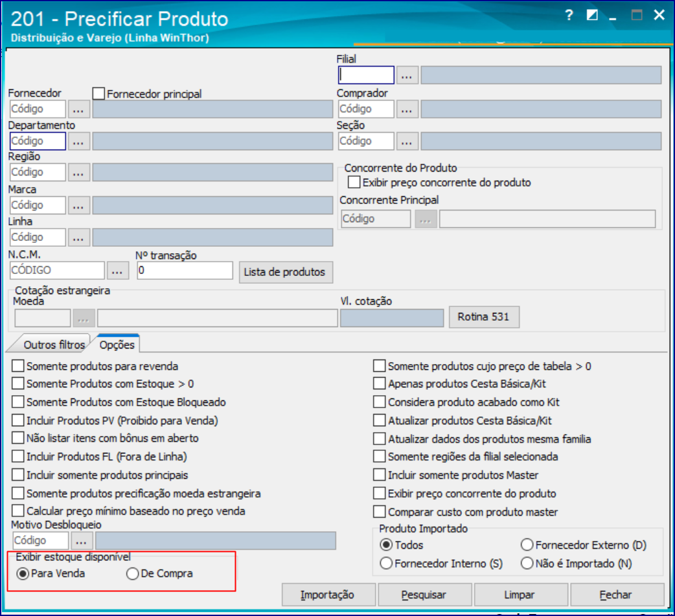The width and height of the screenshot is (675, 616).
Task: Switch to the Outros filtros tab
Action: pyautogui.click(x=52, y=345)
